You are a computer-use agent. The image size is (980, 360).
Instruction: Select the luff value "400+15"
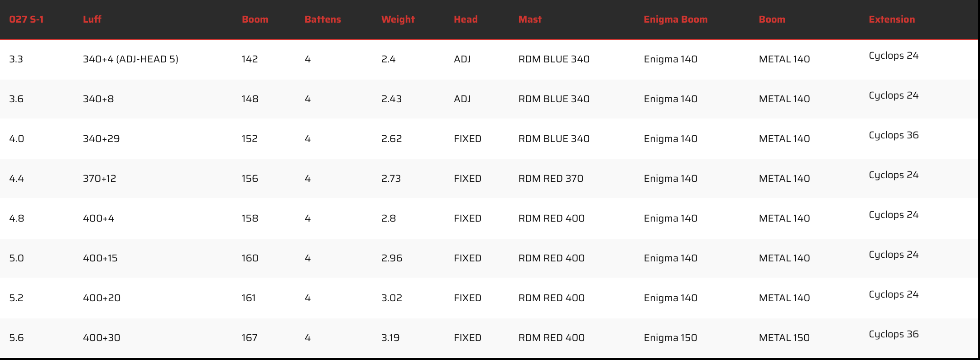100,258
